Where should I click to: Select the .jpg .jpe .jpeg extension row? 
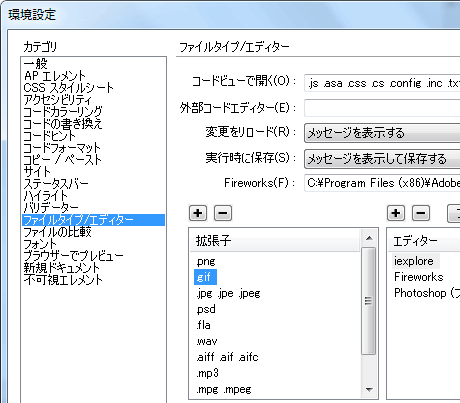[228, 293]
